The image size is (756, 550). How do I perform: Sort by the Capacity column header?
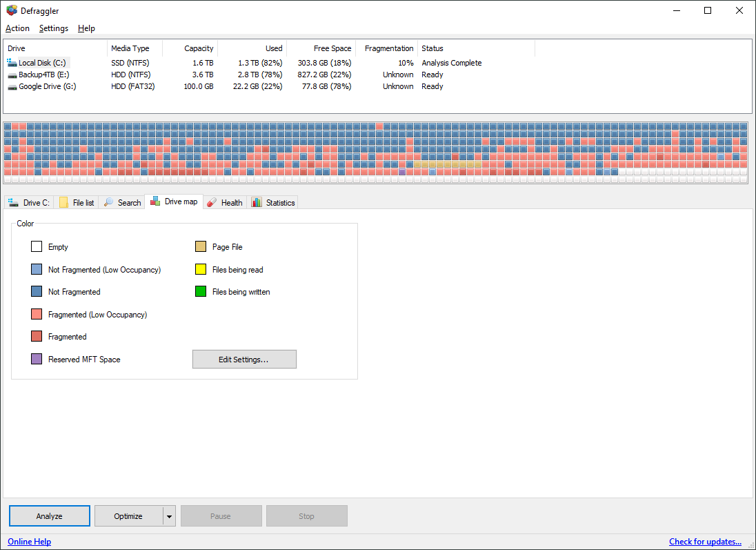coord(190,48)
